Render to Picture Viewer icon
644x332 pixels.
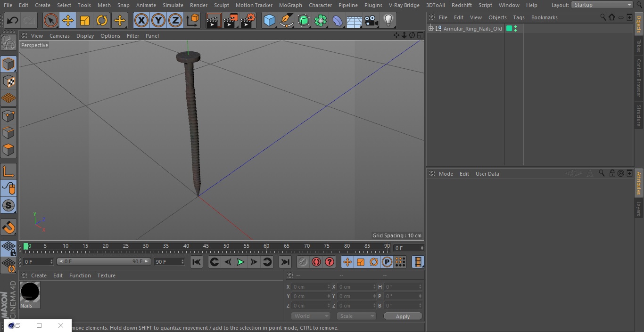[x=231, y=20]
